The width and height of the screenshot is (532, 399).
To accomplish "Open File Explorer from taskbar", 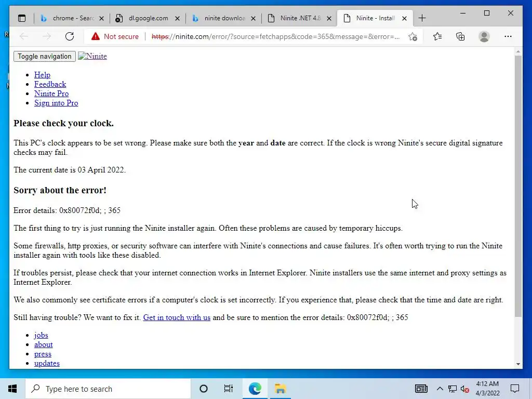I will click(x=280, y=389).
